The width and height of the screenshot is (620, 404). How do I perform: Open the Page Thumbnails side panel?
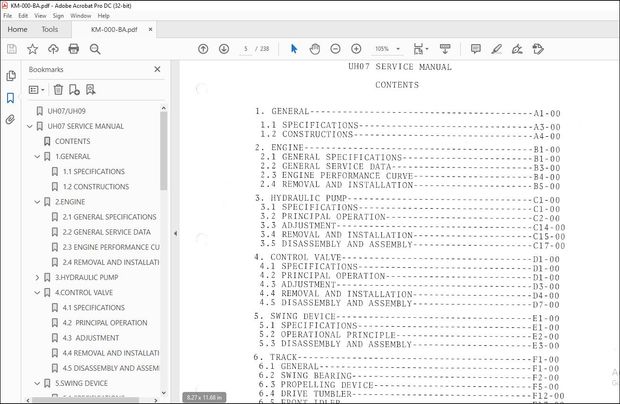11,76
